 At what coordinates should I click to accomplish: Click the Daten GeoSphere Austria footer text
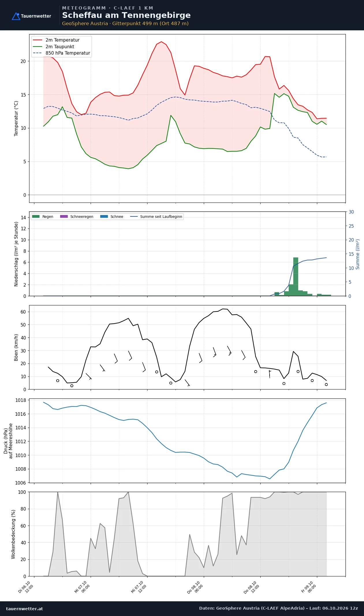279,608
